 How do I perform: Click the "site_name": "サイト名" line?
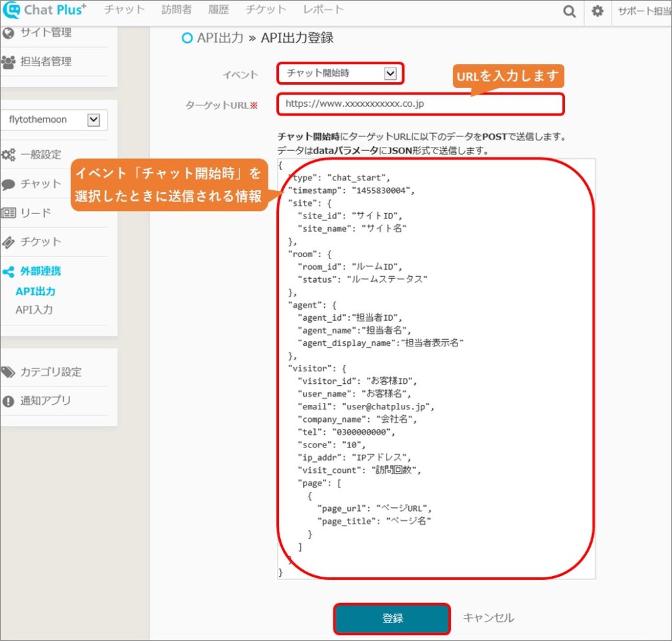point(352,229)
